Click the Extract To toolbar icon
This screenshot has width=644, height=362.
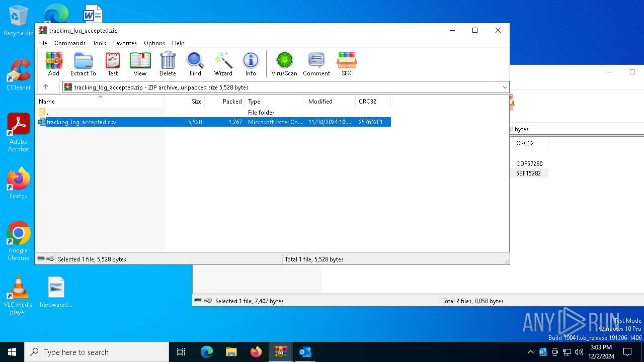pyautogui.click(x=83, y=64)
